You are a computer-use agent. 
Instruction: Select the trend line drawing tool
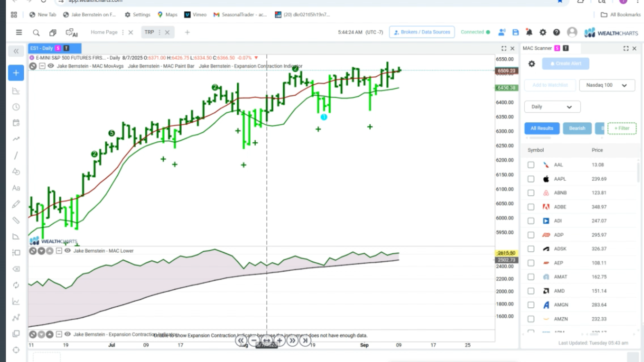(x=16, y=155)
